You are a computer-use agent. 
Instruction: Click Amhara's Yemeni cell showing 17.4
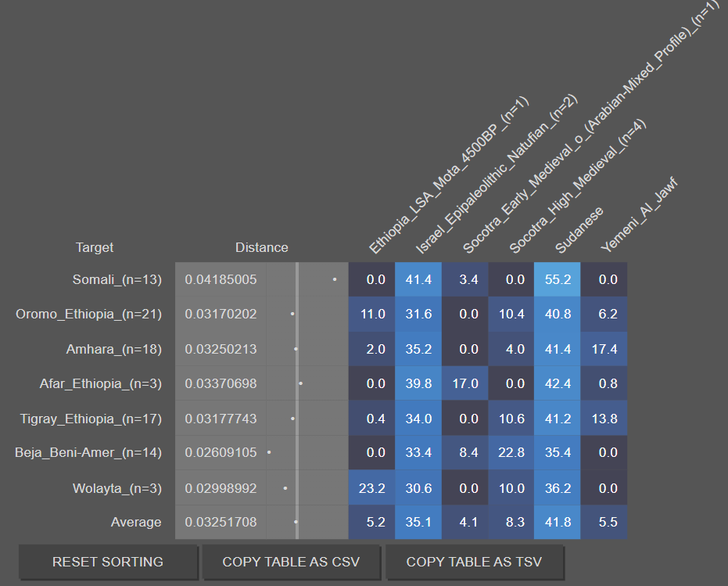click(604, 349)
